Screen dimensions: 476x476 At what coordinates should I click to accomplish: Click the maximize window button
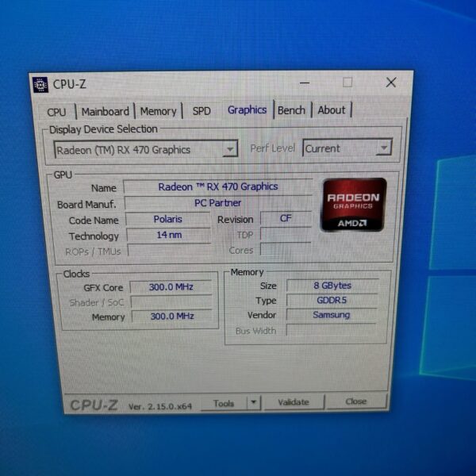347,82
